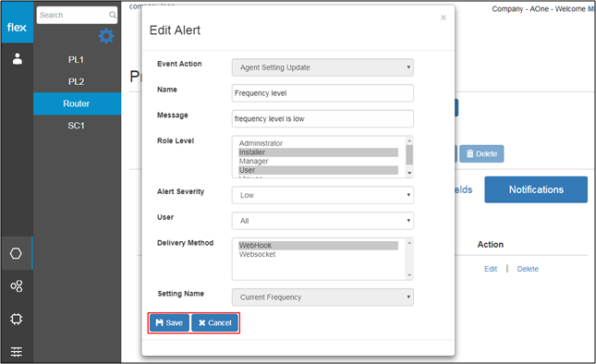Click the Delivery Method scrollbar down arrow
Viewport: 596px width, 364px height.
click(x=409, y=275)
